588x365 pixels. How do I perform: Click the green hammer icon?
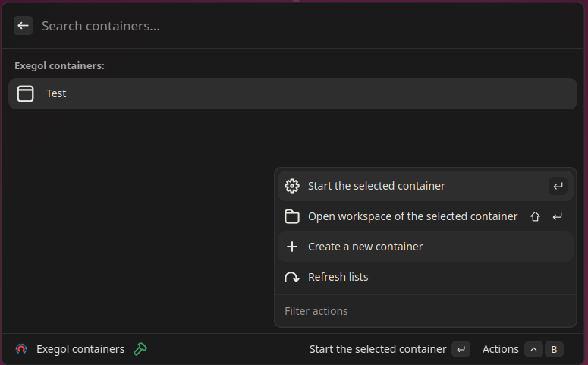(140, 349)
